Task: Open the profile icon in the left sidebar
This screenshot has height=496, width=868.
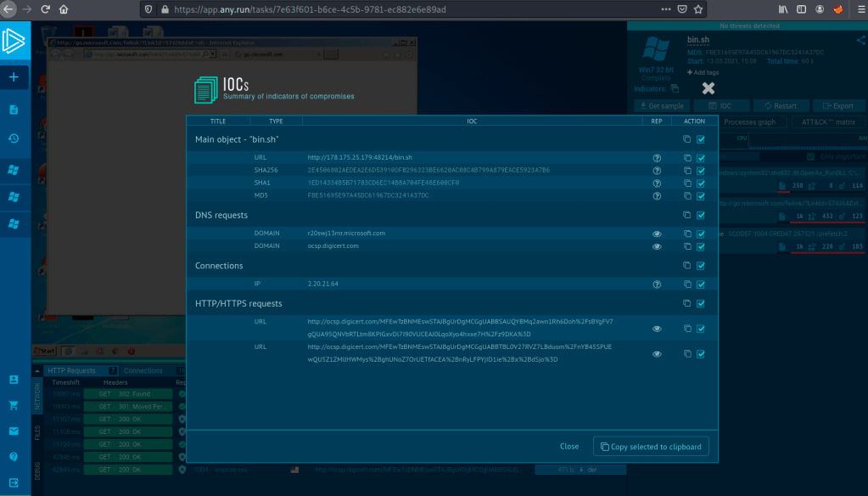Action: pyautogui.click(x=14, y=380)
